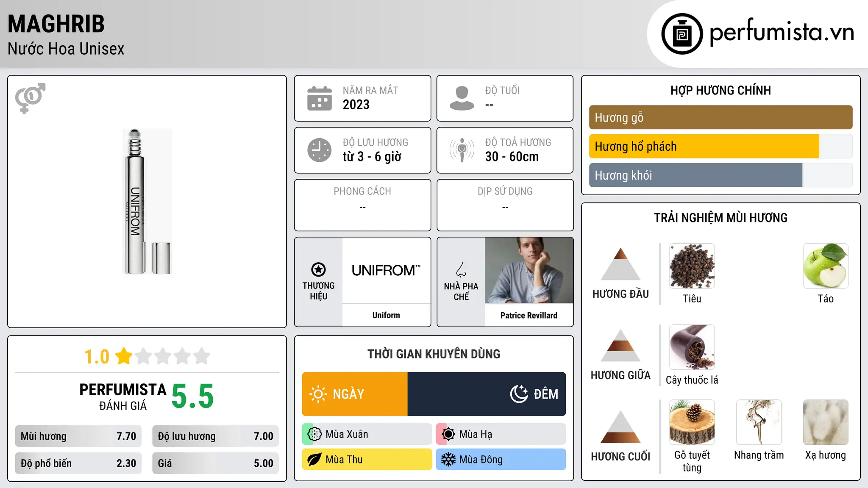
Task: Click the ĐÊM label on the dark bar
Action: (x=546, y=394)
